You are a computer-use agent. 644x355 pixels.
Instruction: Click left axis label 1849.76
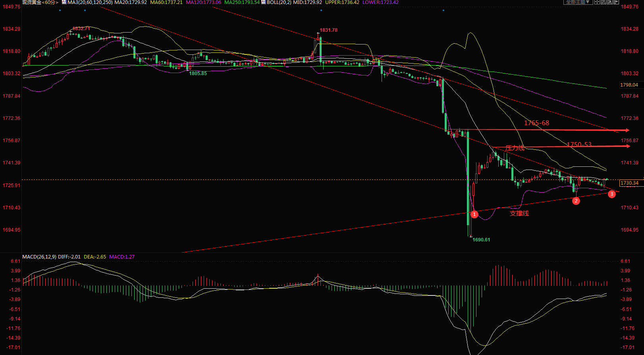(x=12, y=7)
